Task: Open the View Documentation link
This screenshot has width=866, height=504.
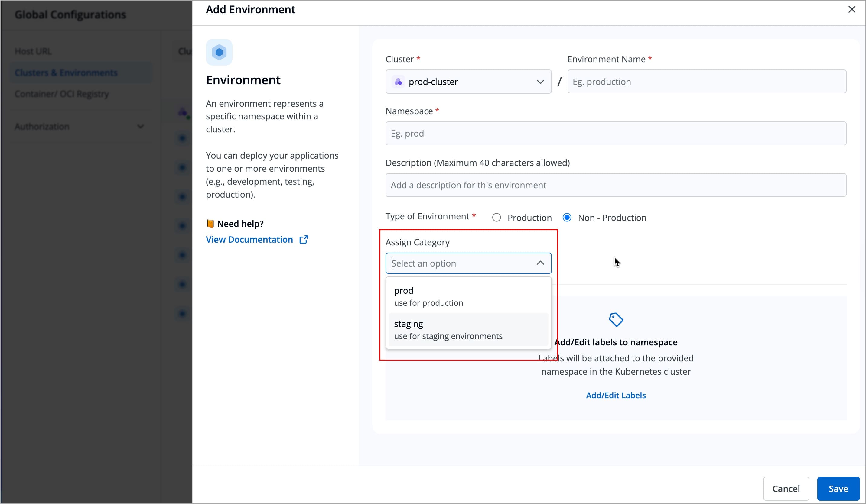Action: tap(249, 240)
